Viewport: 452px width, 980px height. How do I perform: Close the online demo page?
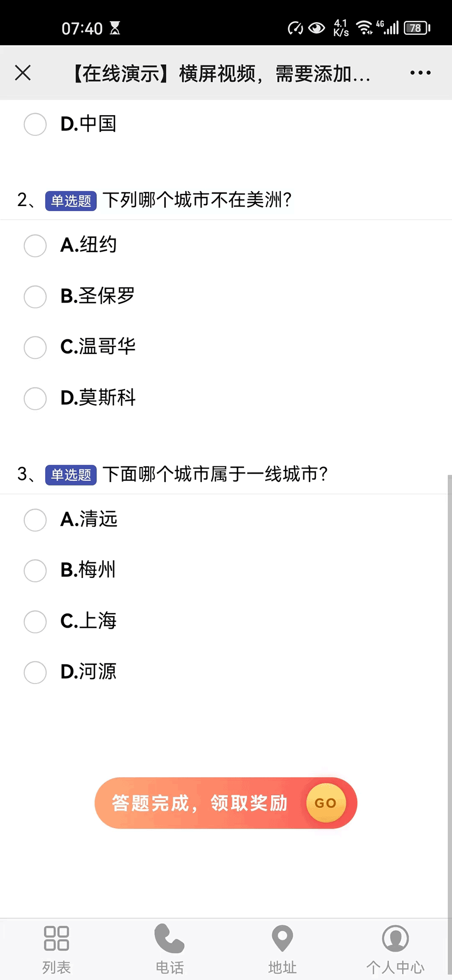pos(23,73)
